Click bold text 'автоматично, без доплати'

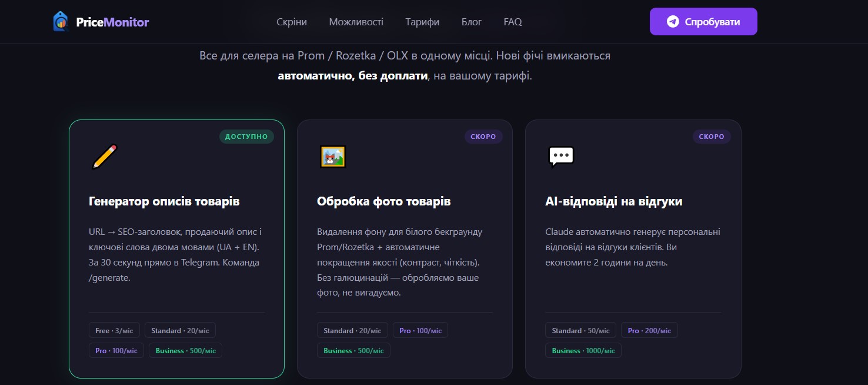[353, 77]
